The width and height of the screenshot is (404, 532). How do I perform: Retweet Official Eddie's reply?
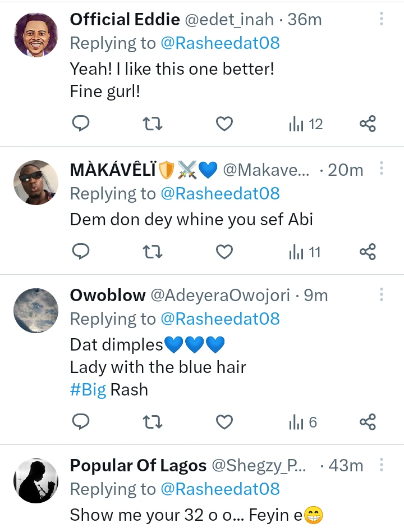tap(153, 124)
